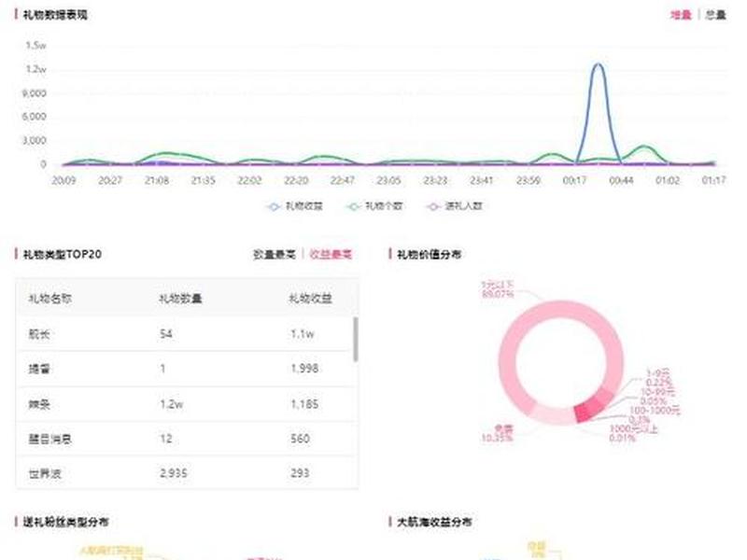Toggle the 礼物个数 legend series
This screenshot has width=747, height=560.
(375, 206)
